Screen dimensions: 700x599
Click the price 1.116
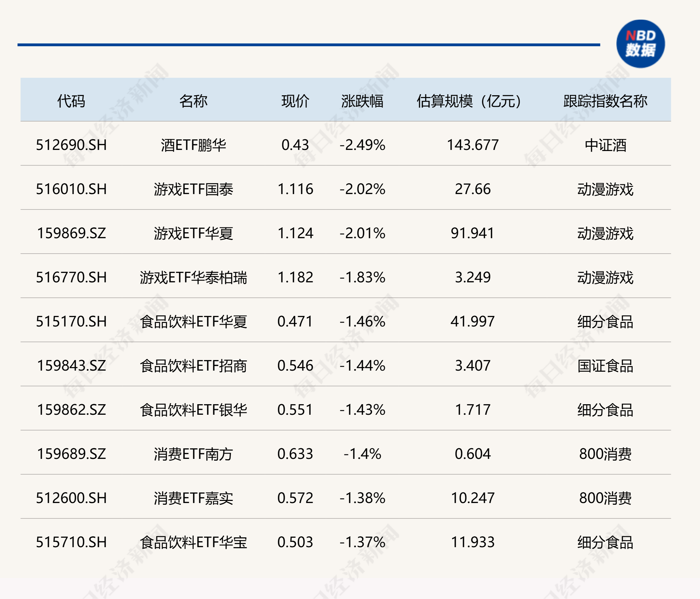(295, 189)
